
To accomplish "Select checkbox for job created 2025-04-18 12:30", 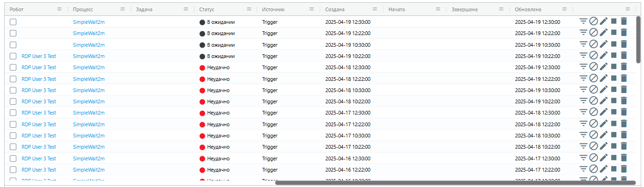I will pos(13,67).
